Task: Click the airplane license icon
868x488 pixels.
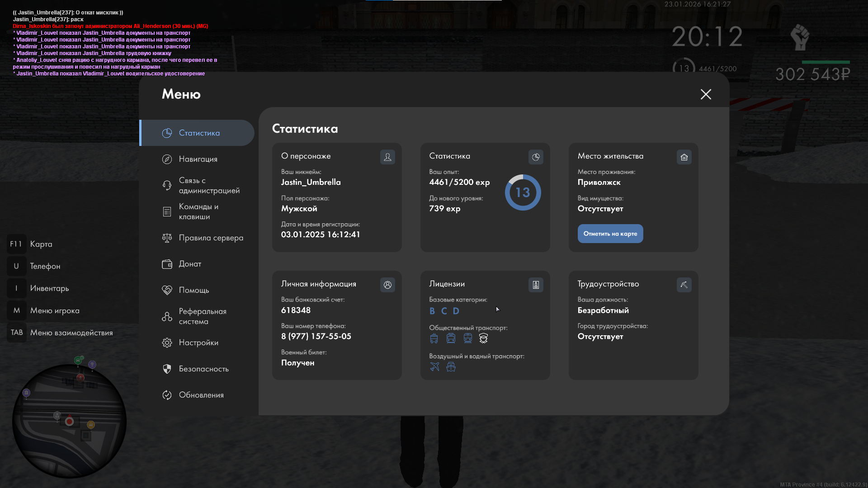Action: pos(434,366)
